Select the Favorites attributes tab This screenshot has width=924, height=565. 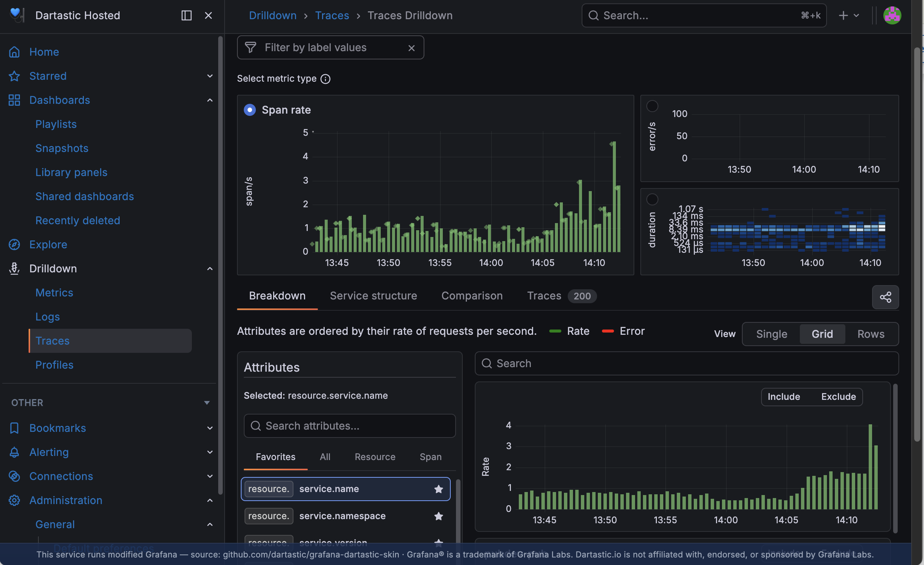click(275, 457)
